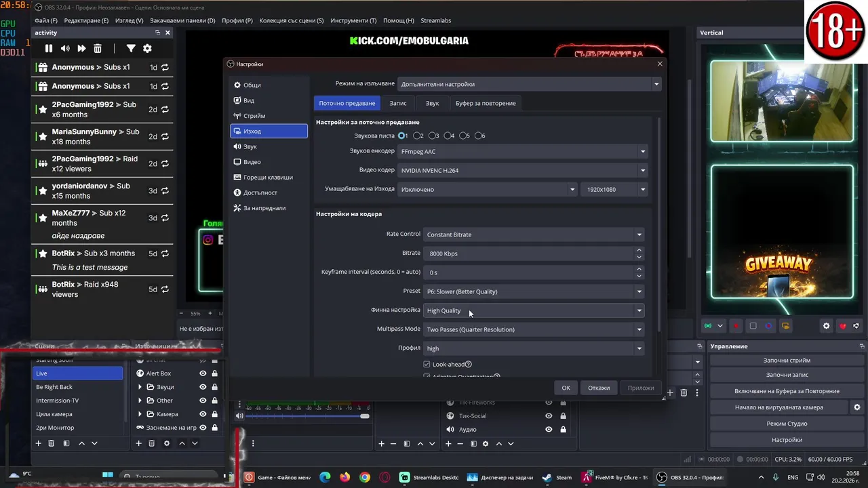This screenshot has height=488, width=868.
Task: Add a new source with plus icon
Action: click(139, 443)
